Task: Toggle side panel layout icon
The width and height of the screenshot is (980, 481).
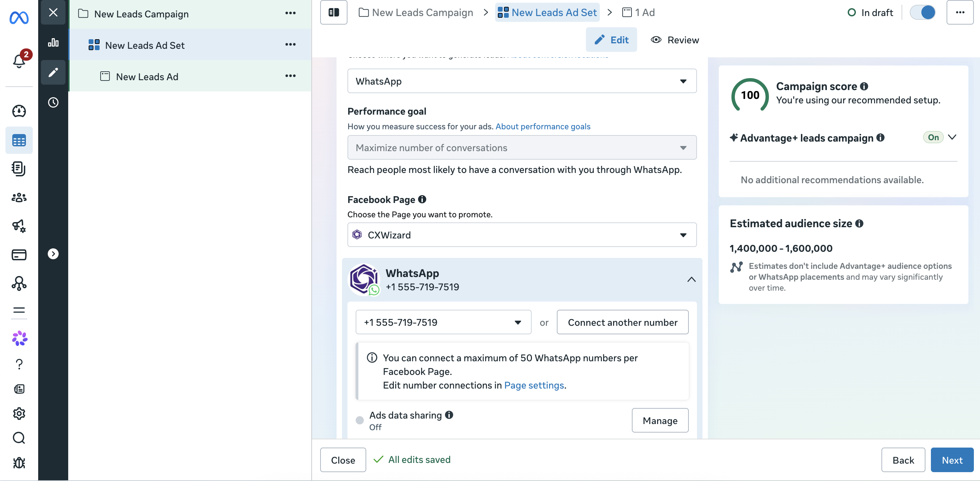Action: coord(333,13)
